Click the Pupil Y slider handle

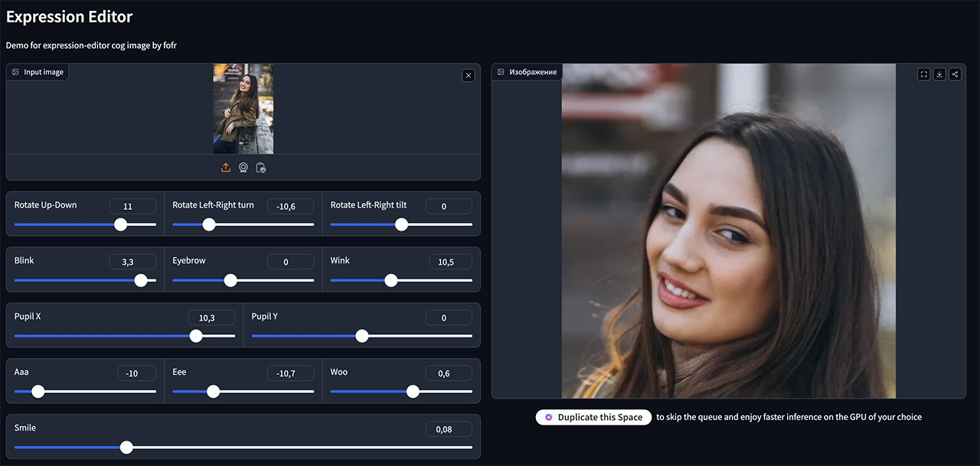pyautogui.click(x=362, y=336)
